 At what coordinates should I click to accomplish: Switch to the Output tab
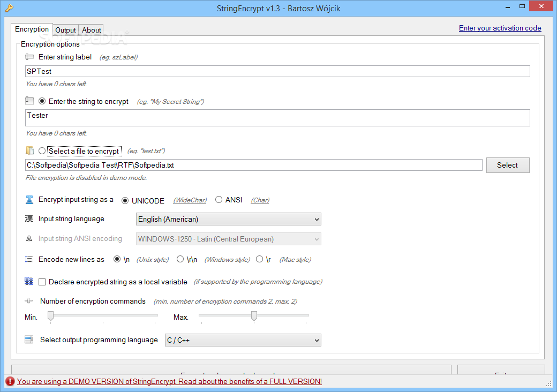pos(65,30)
